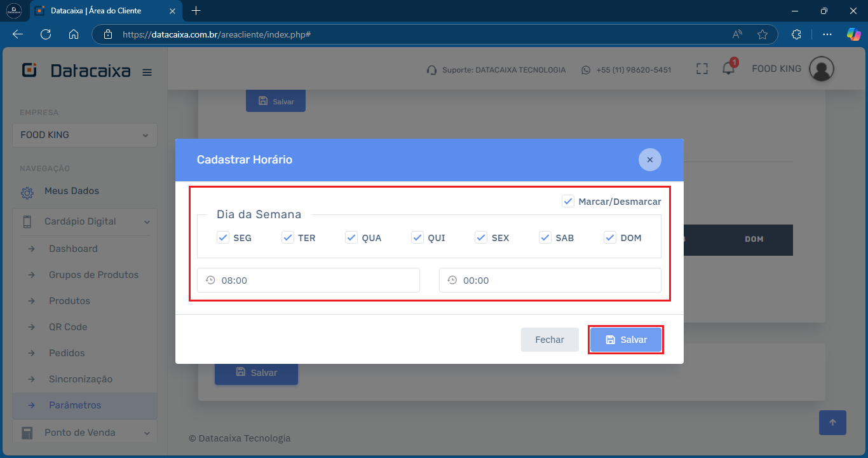
Task: Uncheck the DOM weekday checkbox
Action: (x=610, y=237)
